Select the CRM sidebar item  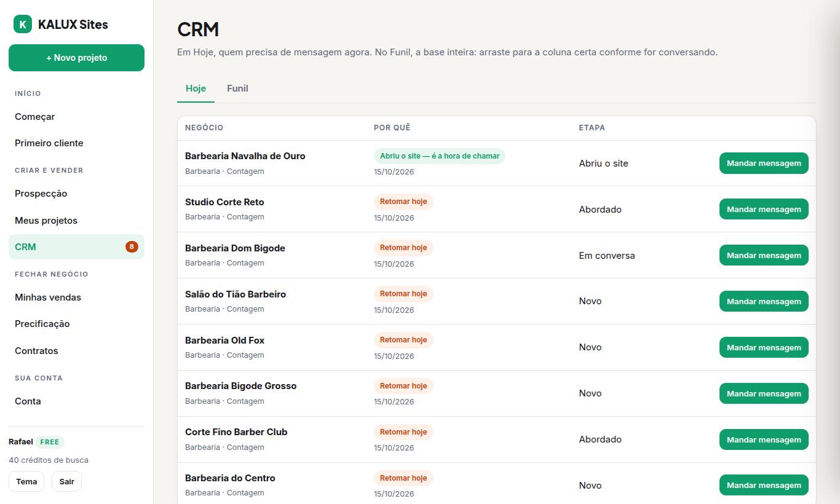[76, 247]
